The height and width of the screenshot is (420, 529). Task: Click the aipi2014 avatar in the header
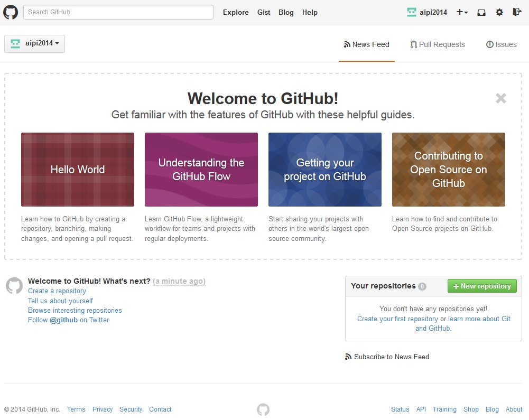[x=412, y=13]
